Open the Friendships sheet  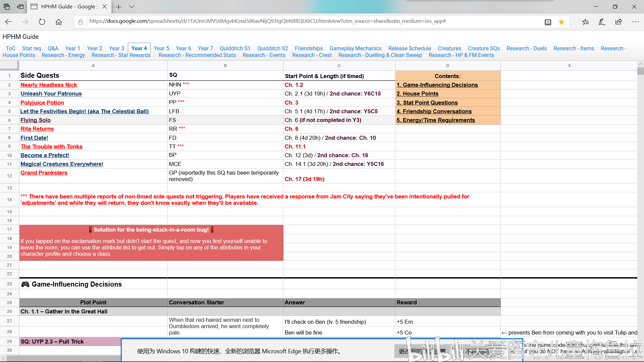click(309, 48)
